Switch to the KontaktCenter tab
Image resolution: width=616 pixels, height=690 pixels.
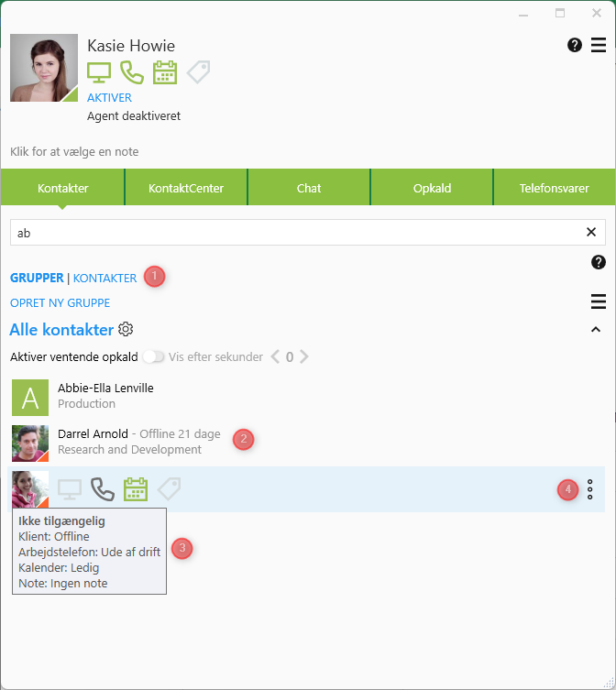(x=186, y=188)
